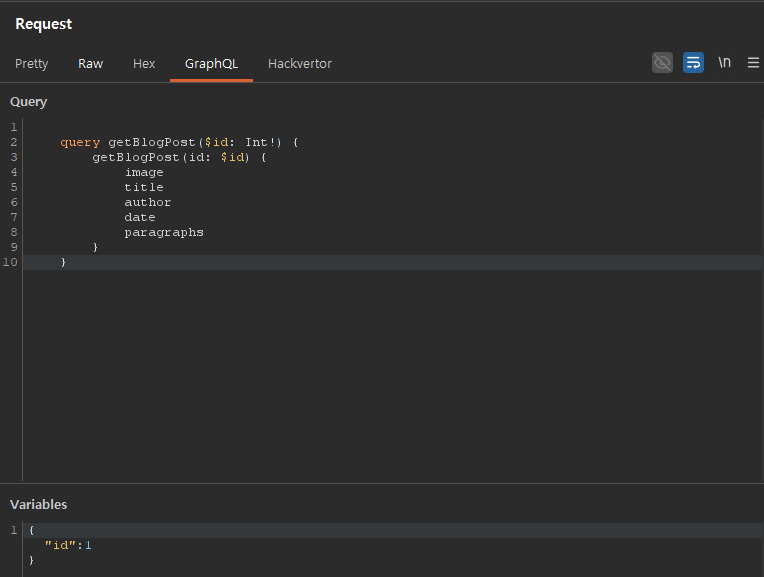Switch to the Raw tab
The width and height of the screenshot is (764, 577).
pyautogui.click(x=90, y=64)
